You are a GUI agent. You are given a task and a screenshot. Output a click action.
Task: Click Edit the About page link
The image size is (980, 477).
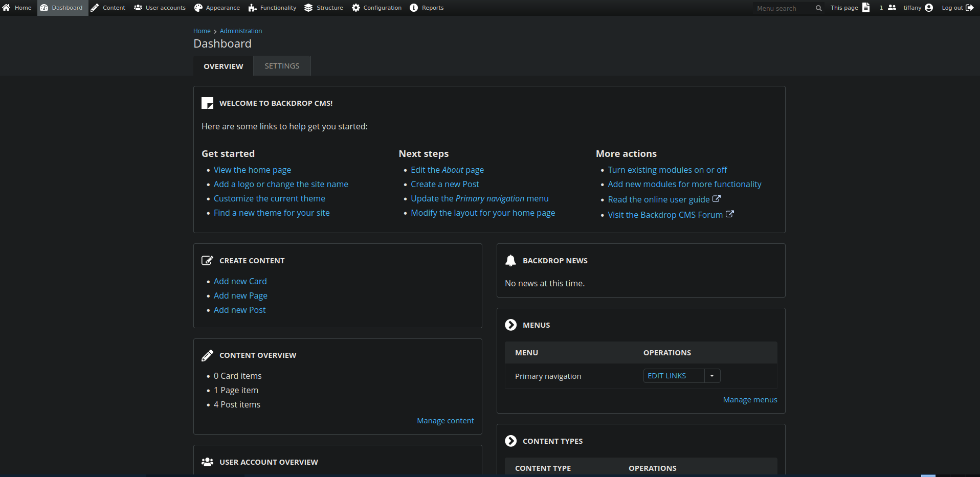click(447, 170)
